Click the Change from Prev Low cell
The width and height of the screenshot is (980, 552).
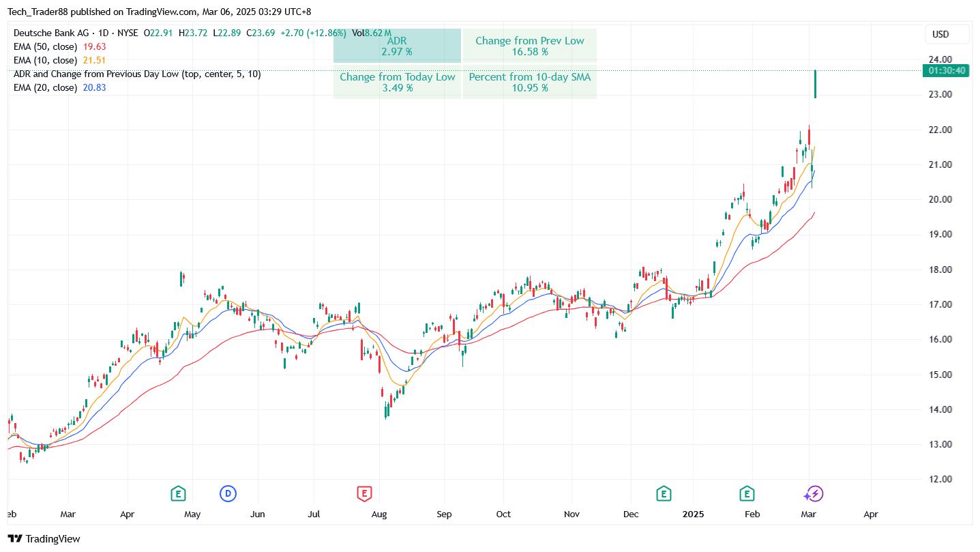click(x=530, y=46)
